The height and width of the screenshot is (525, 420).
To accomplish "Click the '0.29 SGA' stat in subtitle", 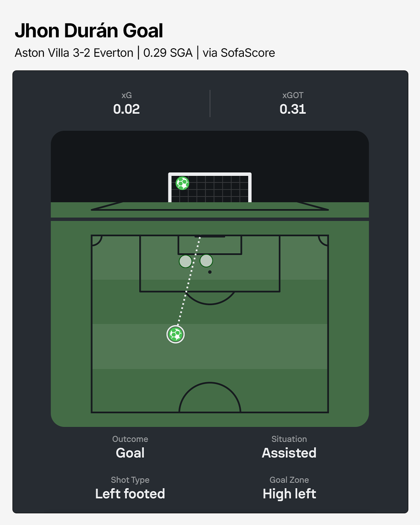I will pyautogui.click(x=168, y=53).
